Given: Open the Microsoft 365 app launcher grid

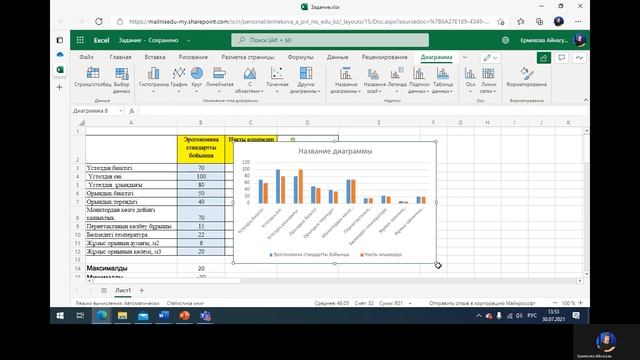Looking at the screenshot, I should (80, 40).
